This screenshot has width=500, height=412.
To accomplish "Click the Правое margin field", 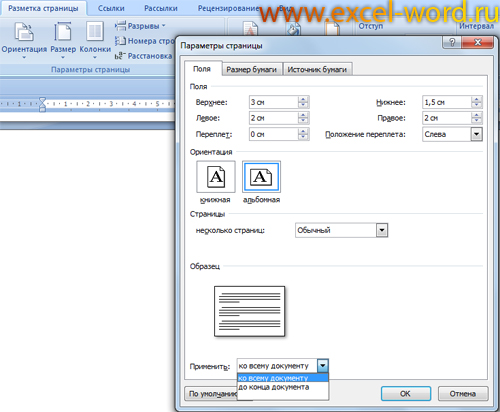I will click(x=447, y=118).
